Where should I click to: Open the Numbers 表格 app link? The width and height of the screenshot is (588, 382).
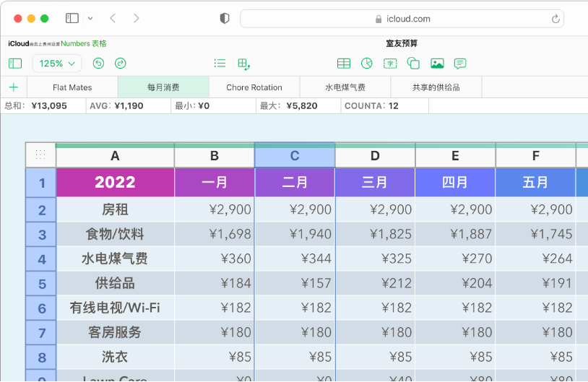point(84,43)
